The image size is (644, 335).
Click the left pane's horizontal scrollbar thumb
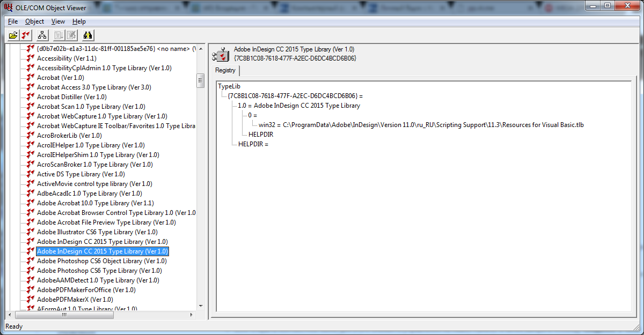point(65,315)
